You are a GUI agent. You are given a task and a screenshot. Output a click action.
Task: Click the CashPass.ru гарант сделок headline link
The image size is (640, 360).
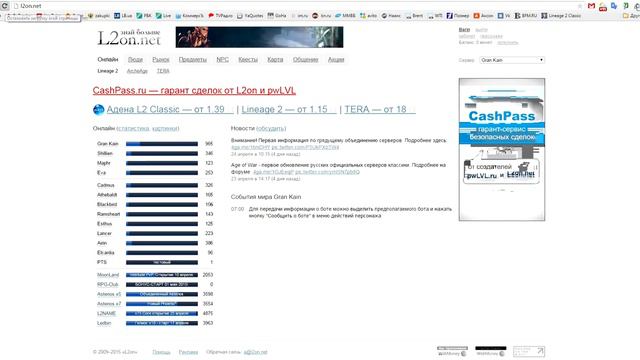(x=194, y=90)
